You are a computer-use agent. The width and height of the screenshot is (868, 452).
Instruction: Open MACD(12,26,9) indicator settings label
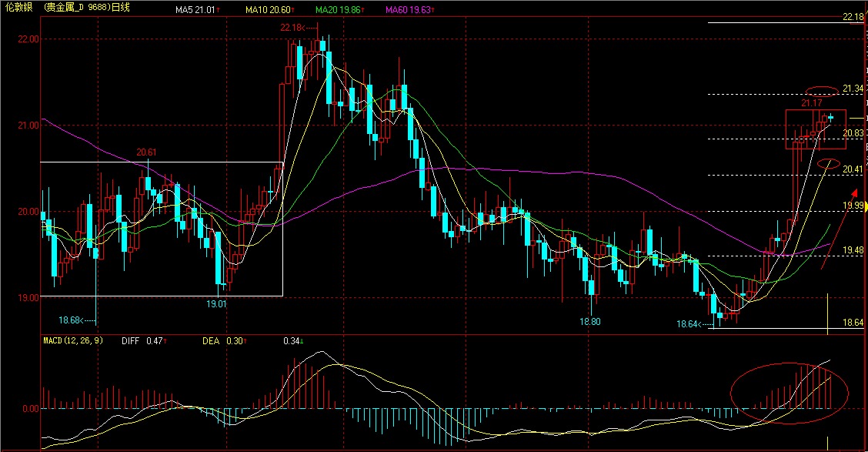(73, 340)
